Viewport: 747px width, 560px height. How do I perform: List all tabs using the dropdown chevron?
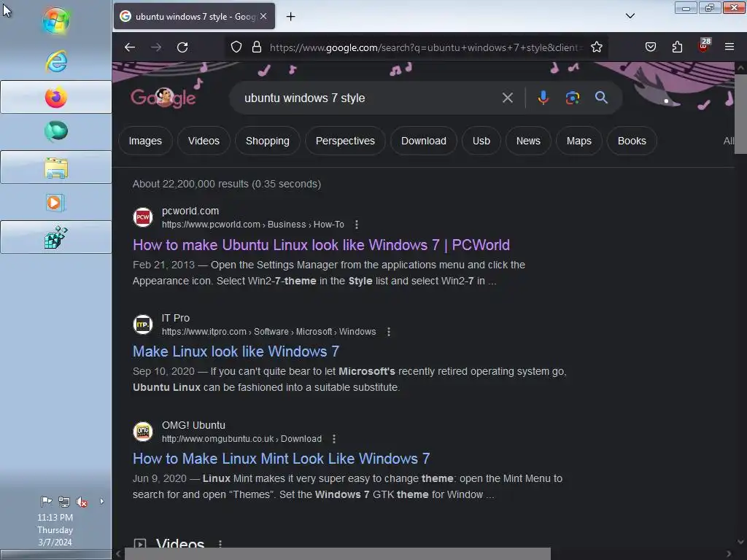(630, 16)
